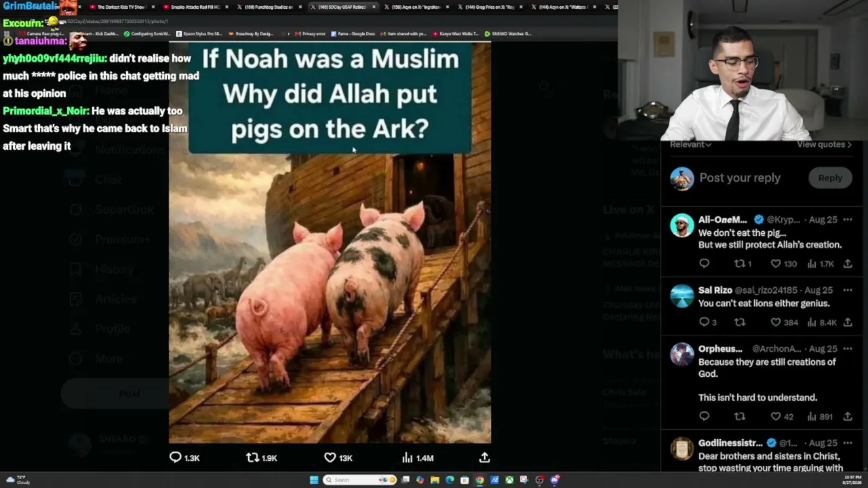Open View quotes link
The height and width of the screenshot is (488, 868).
(x=824, y=144)
